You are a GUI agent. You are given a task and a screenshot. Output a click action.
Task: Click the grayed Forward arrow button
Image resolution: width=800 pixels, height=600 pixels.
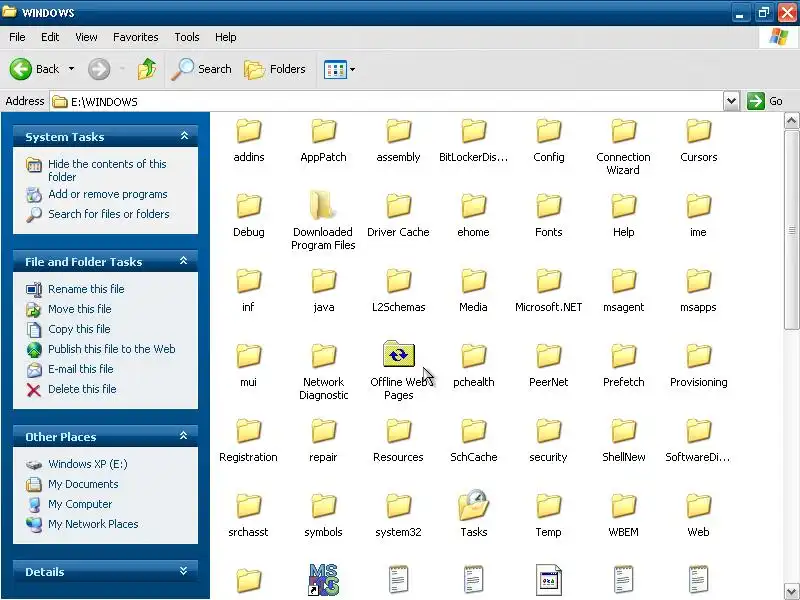coord(99,69)
